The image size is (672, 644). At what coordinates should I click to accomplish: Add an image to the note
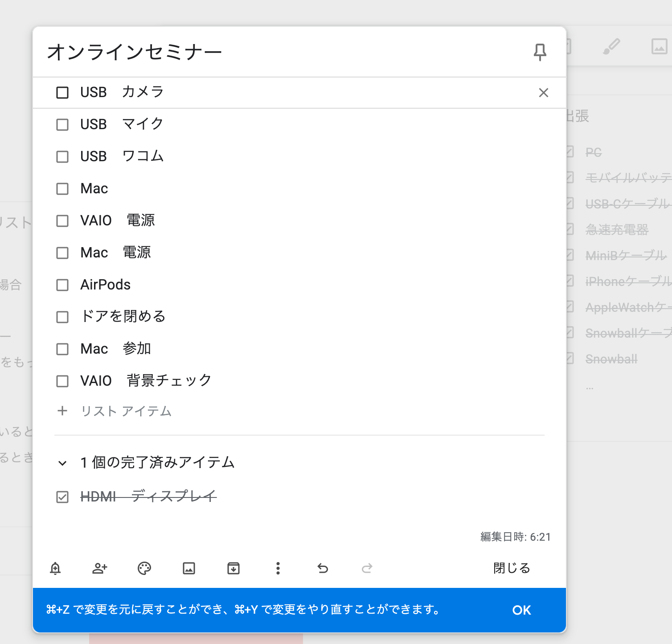[189, 568]
